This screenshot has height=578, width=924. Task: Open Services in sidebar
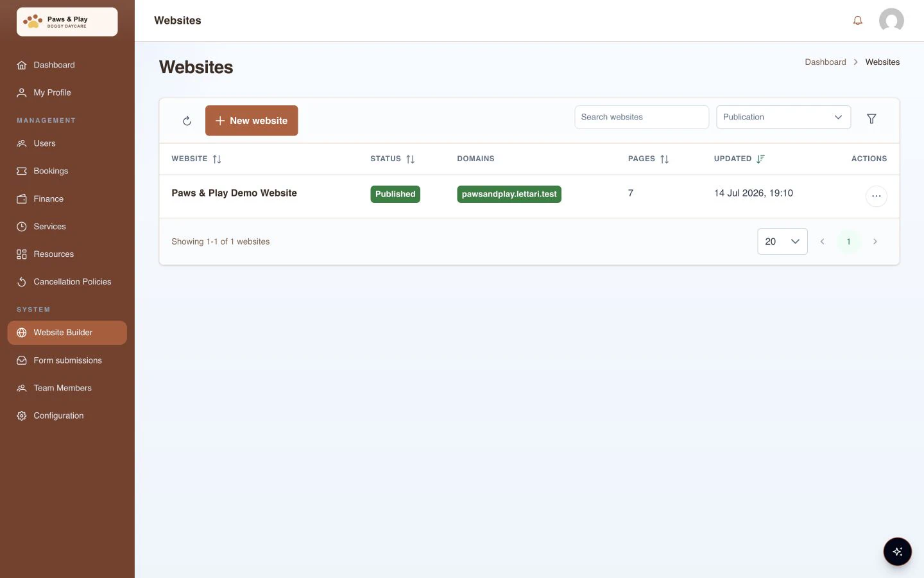point(67,226)
